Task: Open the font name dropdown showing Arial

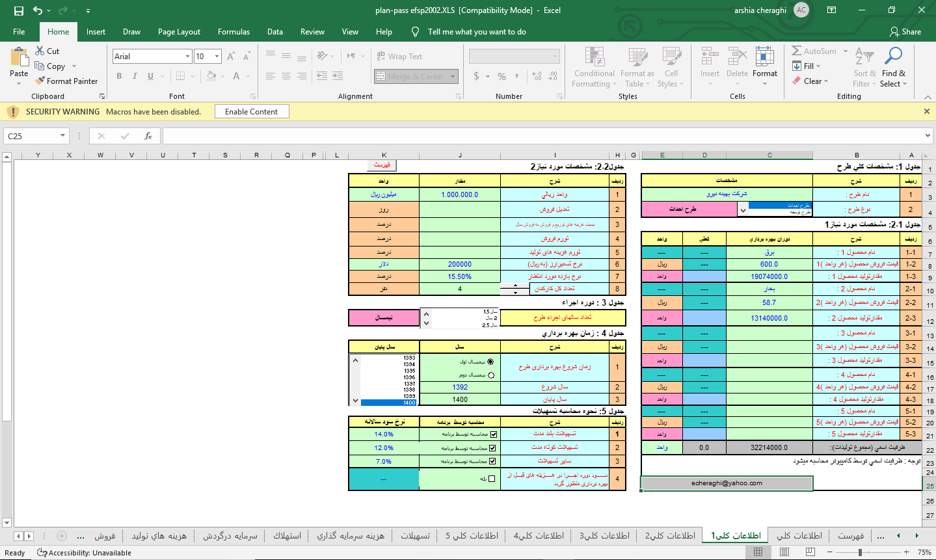Action: point(187,57)
